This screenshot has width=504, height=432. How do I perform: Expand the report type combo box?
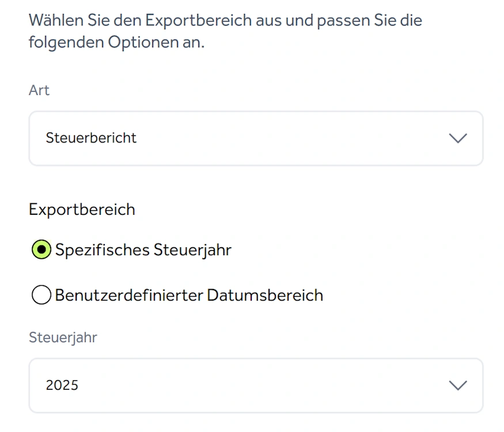(x=256, y=138)
